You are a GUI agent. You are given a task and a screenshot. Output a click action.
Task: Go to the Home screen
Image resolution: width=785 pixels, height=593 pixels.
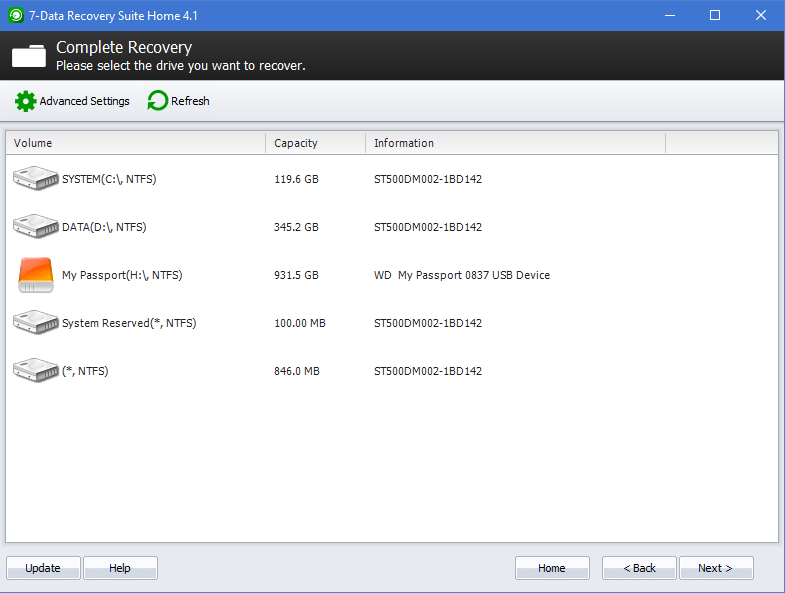(x=552, y=568)
